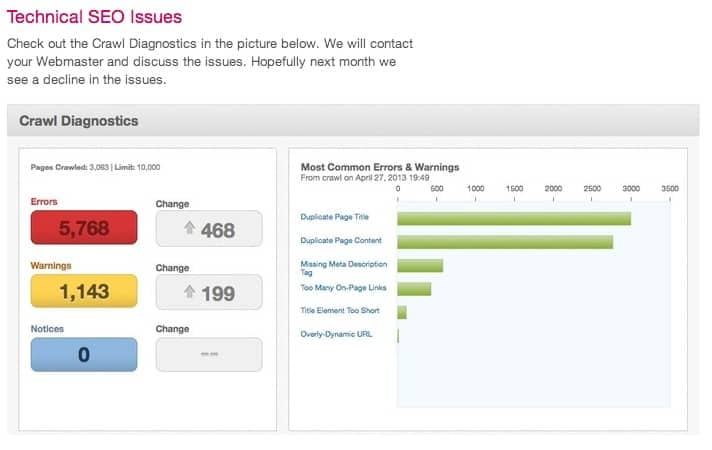Screen dimensions: 712x450
Task: Click the up arrow next to 468
Action: pos(189,227)
